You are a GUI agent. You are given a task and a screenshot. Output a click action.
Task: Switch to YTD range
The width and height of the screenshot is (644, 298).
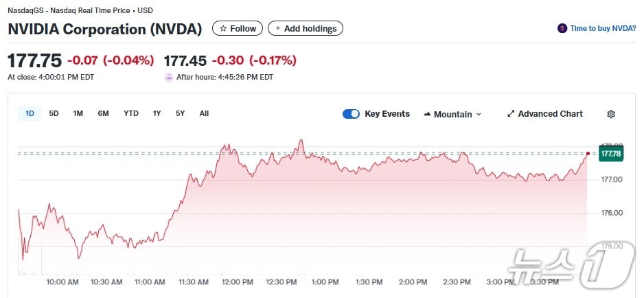pyautogui.click(x=131, y=114)
